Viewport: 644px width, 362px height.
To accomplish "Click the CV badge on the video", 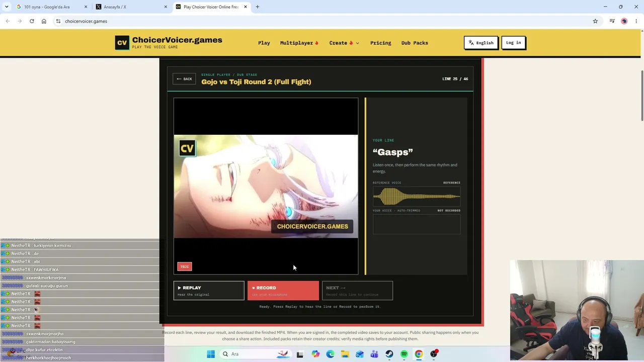I will (x=187, y=148).
